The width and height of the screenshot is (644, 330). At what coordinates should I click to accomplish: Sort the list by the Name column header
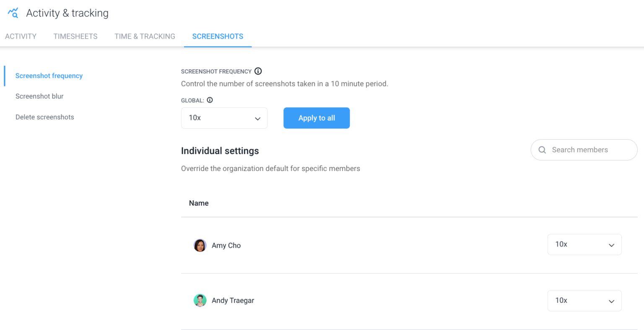tap(198, 203)
